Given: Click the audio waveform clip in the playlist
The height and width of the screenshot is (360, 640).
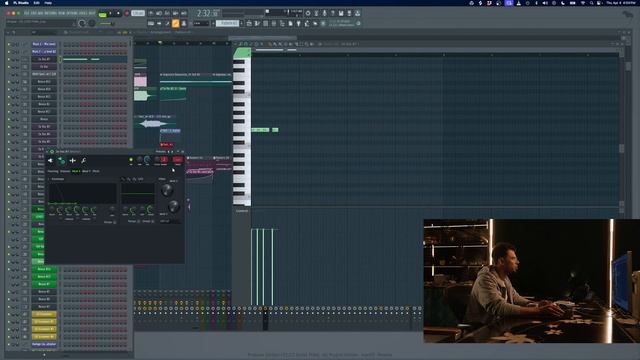Looking at the screenshot, I should click(154, 123).
